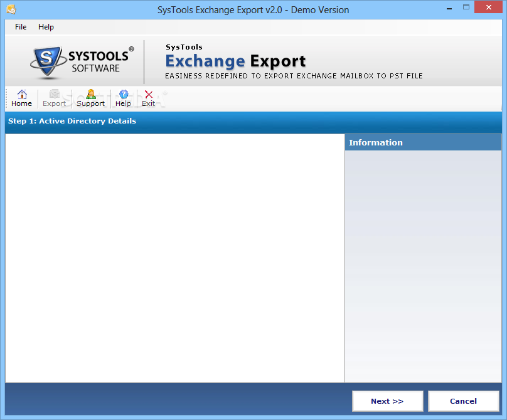Click the Step 1: Active Directory Details heading
Screen dimensions: 507x420
pyautogui.click(x=72, y=121)
